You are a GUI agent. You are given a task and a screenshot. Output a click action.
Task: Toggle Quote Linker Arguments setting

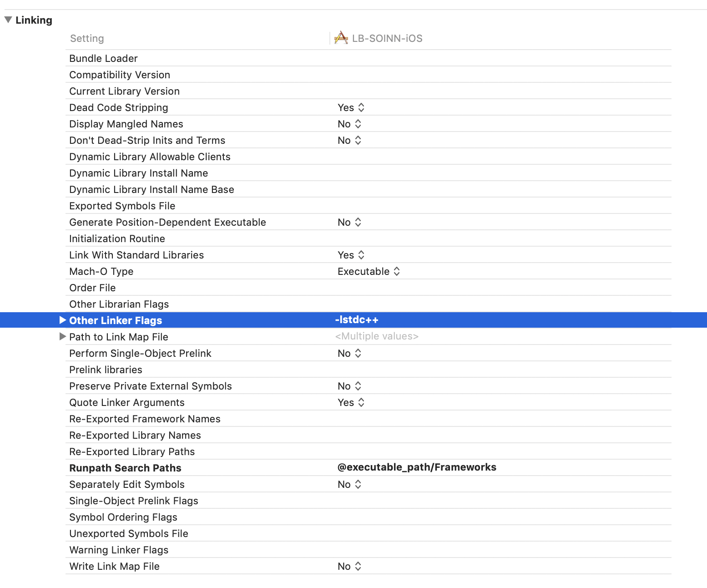pyautogui.click(x=362, y=402)
